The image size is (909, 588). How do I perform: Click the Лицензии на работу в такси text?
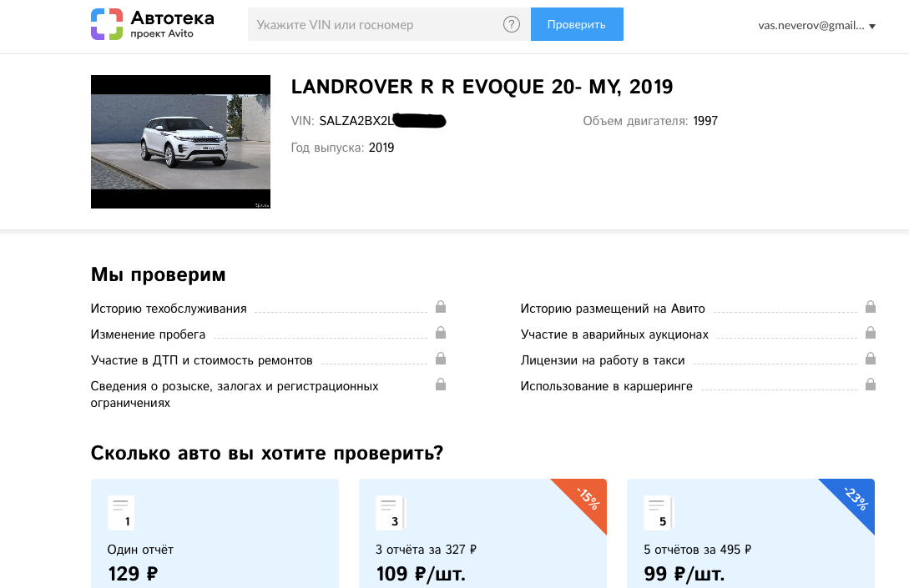coord(603,360)
